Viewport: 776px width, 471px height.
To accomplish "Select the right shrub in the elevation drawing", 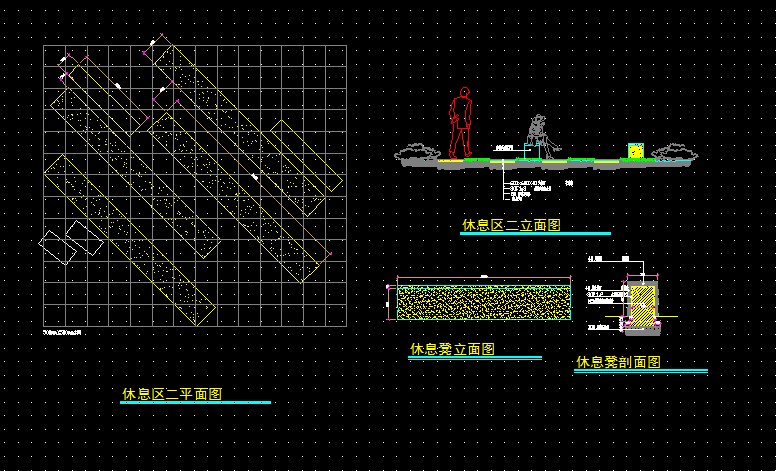I will [x=674, y=153].
